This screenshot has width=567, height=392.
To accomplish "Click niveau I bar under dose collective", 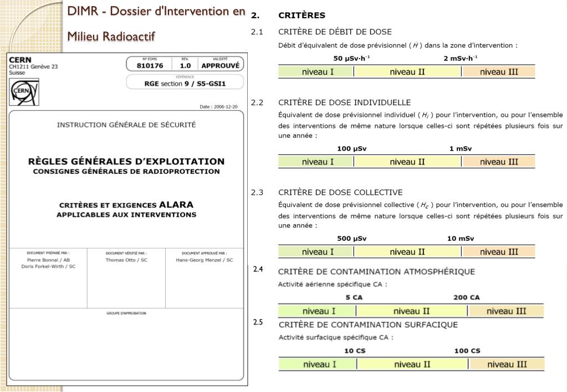I will pyautogui.click(x=316, y=252).
